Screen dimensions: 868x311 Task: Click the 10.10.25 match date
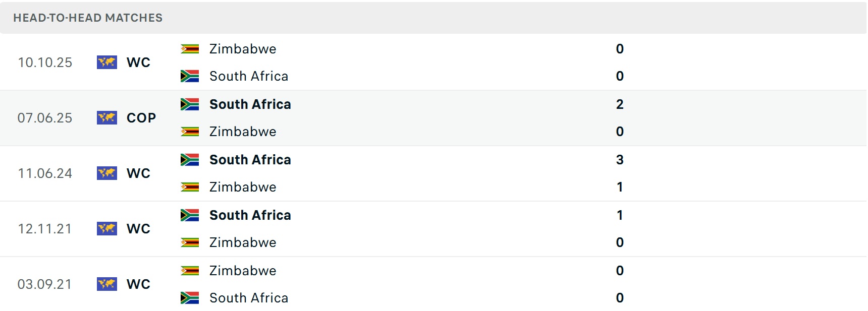tap(45, 63)
